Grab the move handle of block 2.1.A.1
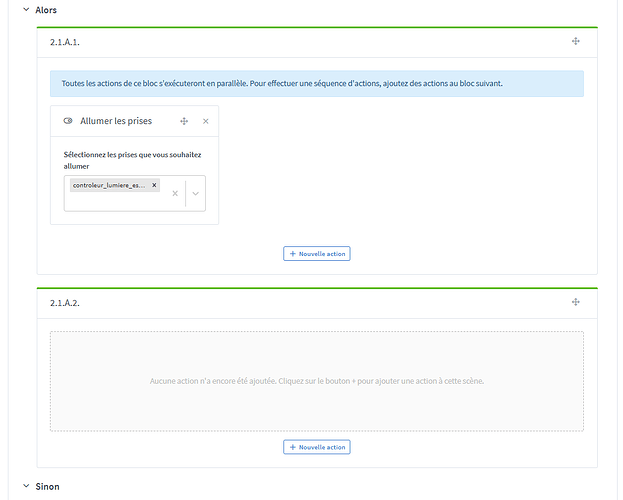Screen dimensions: 623x500 pyautogui.click(x=576, y=41)
